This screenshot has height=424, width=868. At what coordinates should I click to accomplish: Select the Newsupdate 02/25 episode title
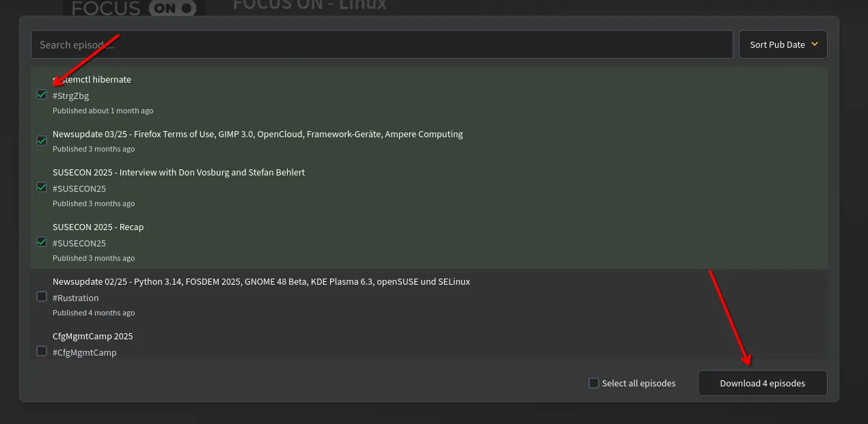tap(261, 281)
